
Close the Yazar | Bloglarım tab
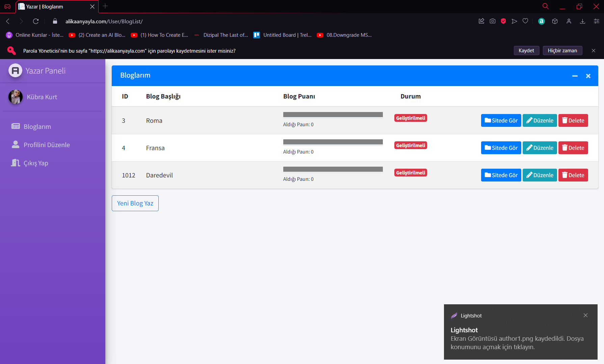coord(92,6)
